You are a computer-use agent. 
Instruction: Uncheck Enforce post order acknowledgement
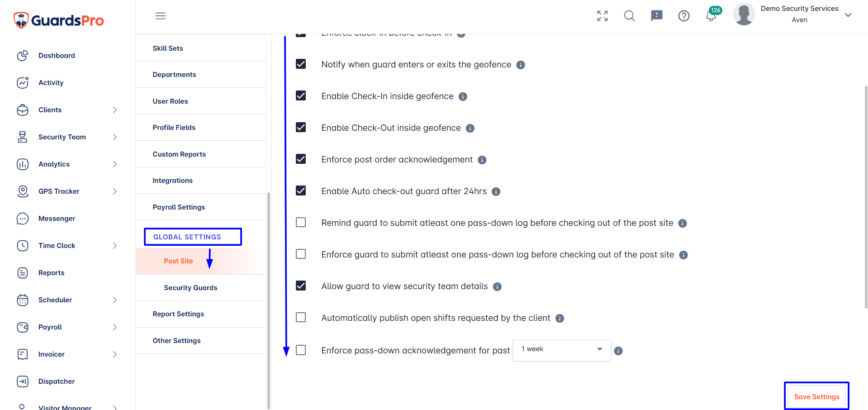coord(301,159)
